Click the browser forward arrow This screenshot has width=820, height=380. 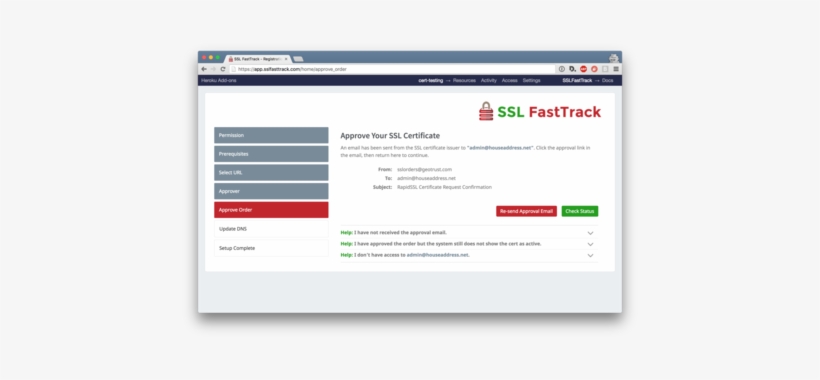pyautogui.click(x=213, y=69)
